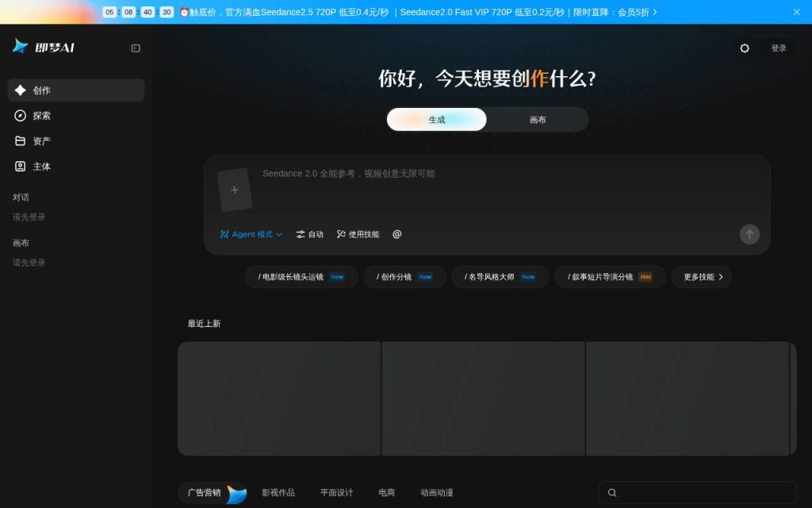Click the search magnifier icon

(x=612, y=492)
